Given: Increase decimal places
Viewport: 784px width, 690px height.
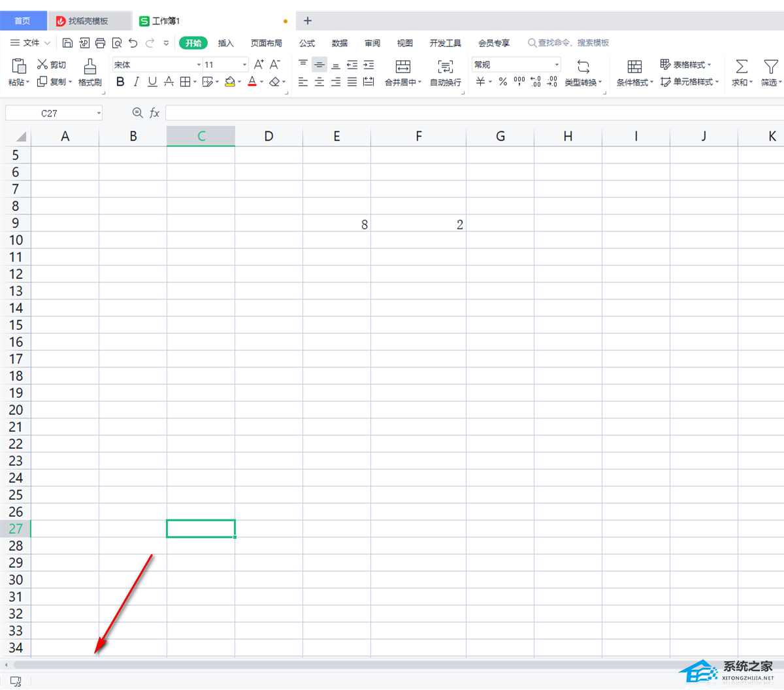Looking at the screenshot, I should click(536, 82).
